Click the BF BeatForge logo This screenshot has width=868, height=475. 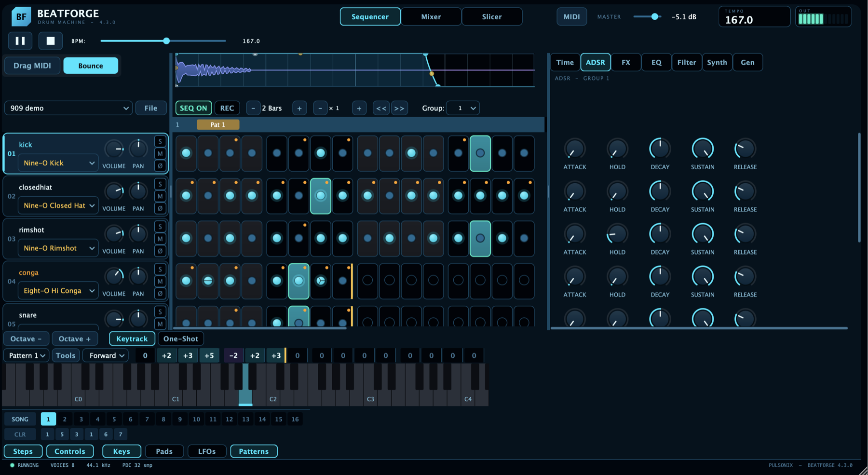[x=21, y=16]
